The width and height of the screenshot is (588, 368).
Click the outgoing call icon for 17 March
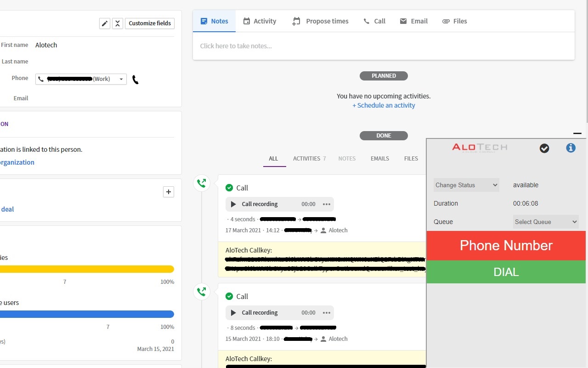[x=202, y=183]
